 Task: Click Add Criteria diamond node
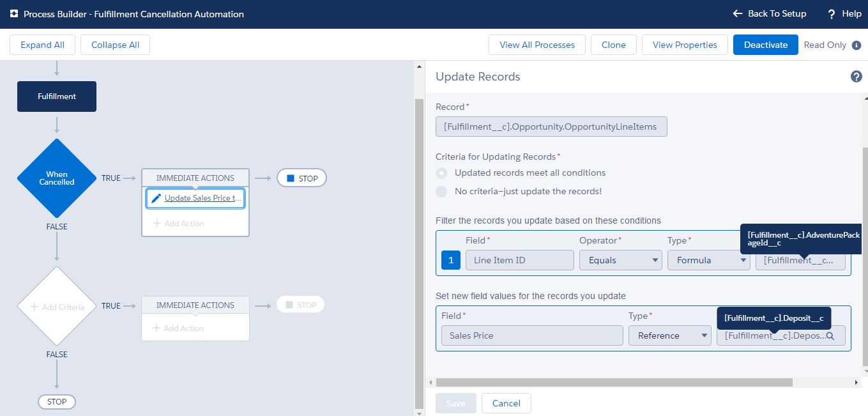[57, 307]
